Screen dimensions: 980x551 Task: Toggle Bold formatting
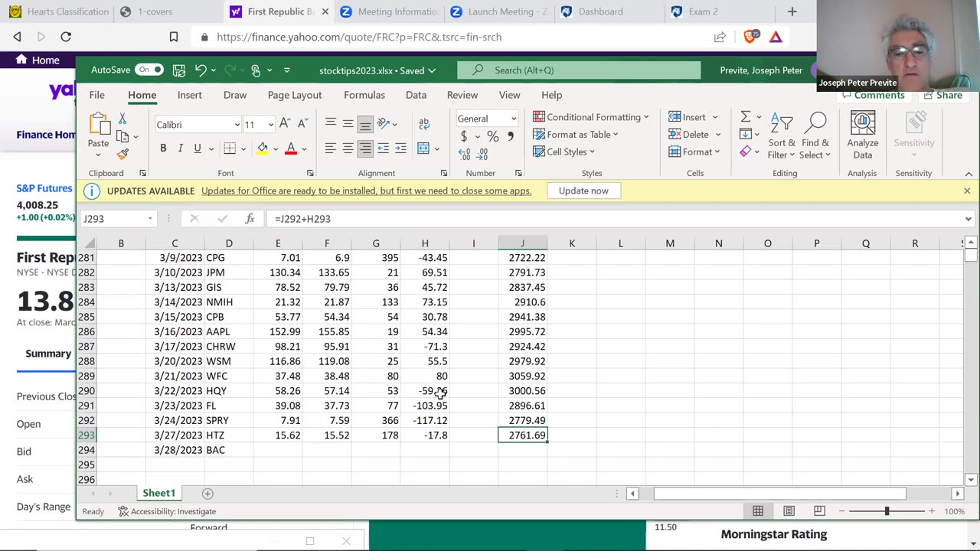[x=163, y=148]
